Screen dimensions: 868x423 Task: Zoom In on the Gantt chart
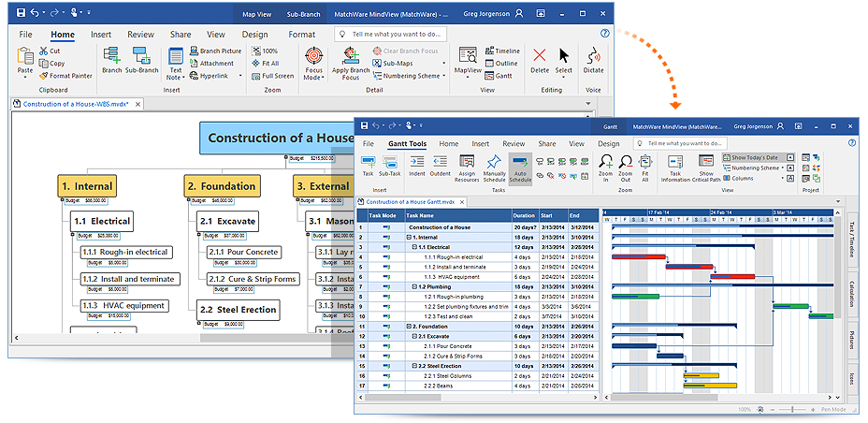tap(605, 168)
